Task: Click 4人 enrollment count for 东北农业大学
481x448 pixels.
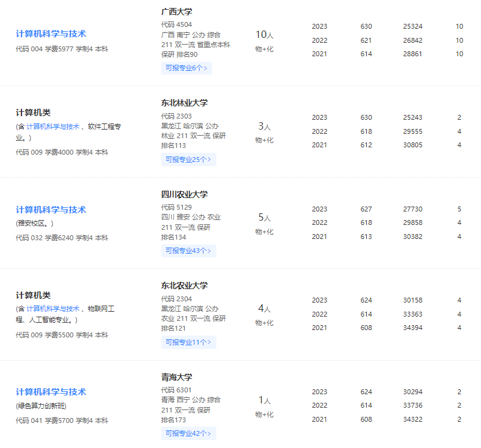Action: pos(265,309)
